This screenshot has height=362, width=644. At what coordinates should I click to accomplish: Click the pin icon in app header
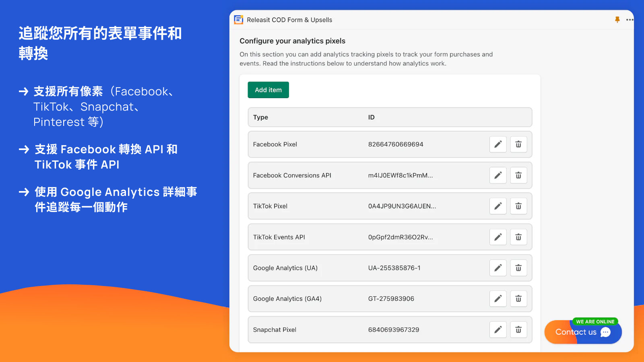pyautogui.click(x=617, y=20)
